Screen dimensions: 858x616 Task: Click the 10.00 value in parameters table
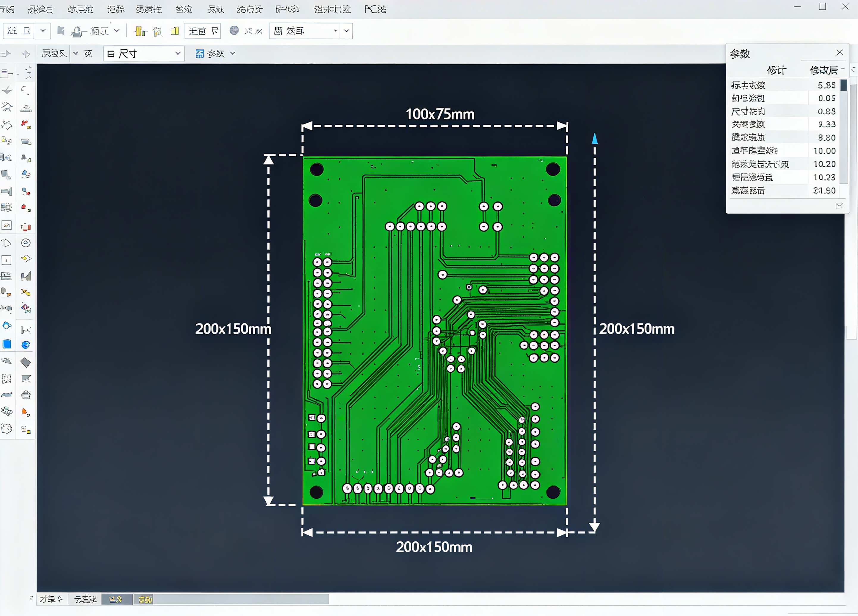[x=824, y=151]
